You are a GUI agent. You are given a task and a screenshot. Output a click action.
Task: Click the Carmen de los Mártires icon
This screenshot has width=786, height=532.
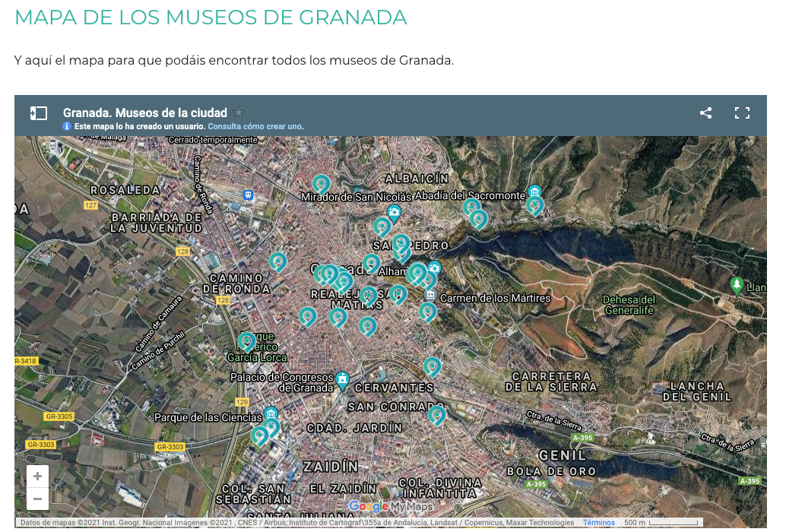click(x=431, y=295)
